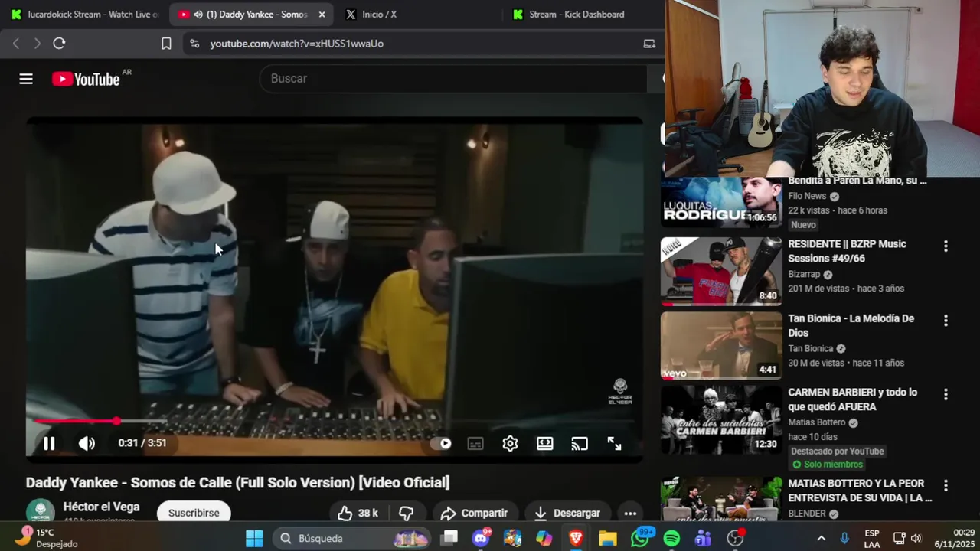This screenshot has height=551, width=980.
Task: Enter fullscreen mode
Action: click(614, 443)
